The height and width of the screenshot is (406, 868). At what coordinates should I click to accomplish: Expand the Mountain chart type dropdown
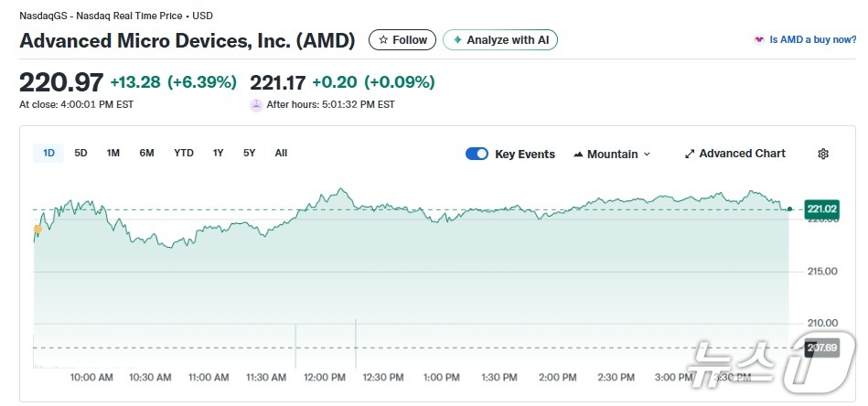pyautogui.click(x=647, y=155)
